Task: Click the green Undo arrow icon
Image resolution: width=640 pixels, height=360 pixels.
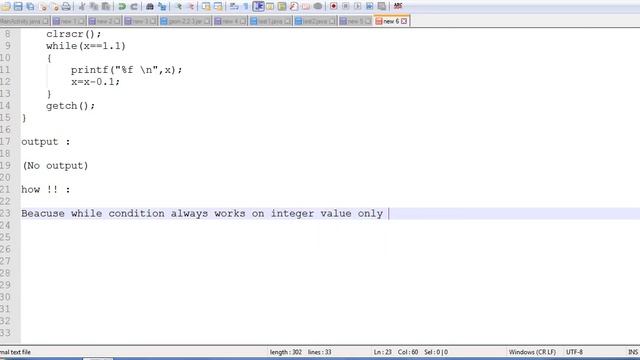Action: (x=122, y=7)
